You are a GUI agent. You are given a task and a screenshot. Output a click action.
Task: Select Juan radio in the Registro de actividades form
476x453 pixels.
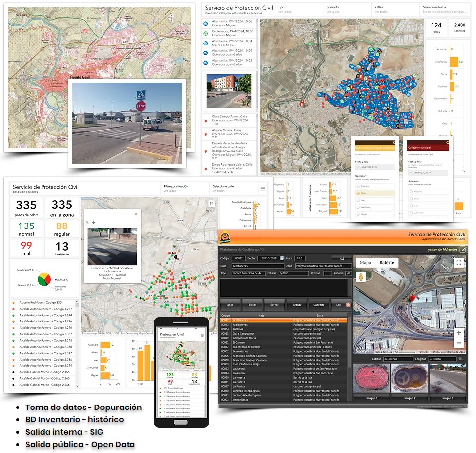(x=358, y=200)
